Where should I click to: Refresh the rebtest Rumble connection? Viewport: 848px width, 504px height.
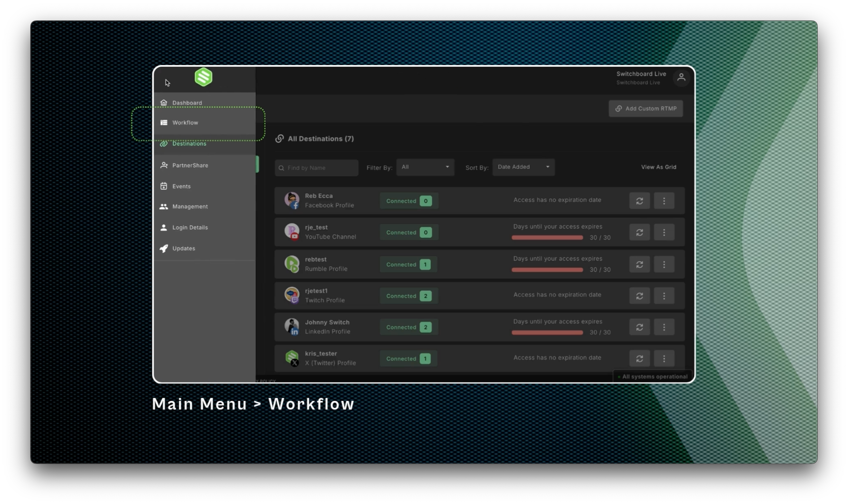(639, 265)
